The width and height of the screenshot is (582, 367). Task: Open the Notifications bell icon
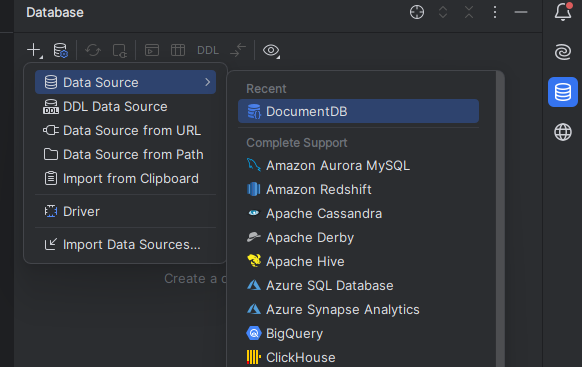(563, 12)
